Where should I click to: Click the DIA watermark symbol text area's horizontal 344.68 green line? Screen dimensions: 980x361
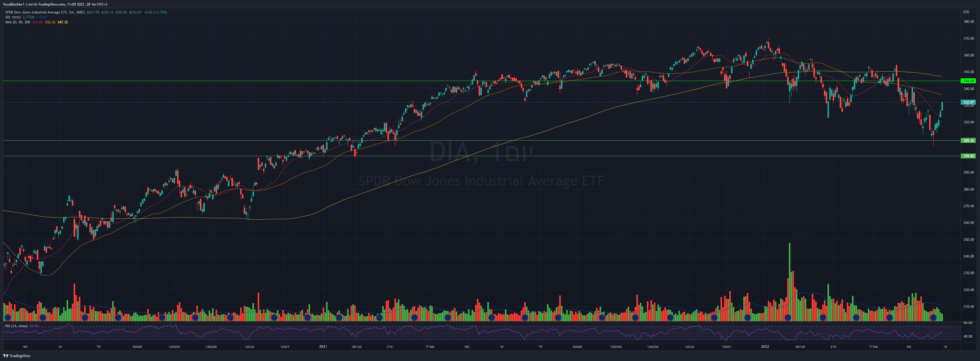(482, 81)
